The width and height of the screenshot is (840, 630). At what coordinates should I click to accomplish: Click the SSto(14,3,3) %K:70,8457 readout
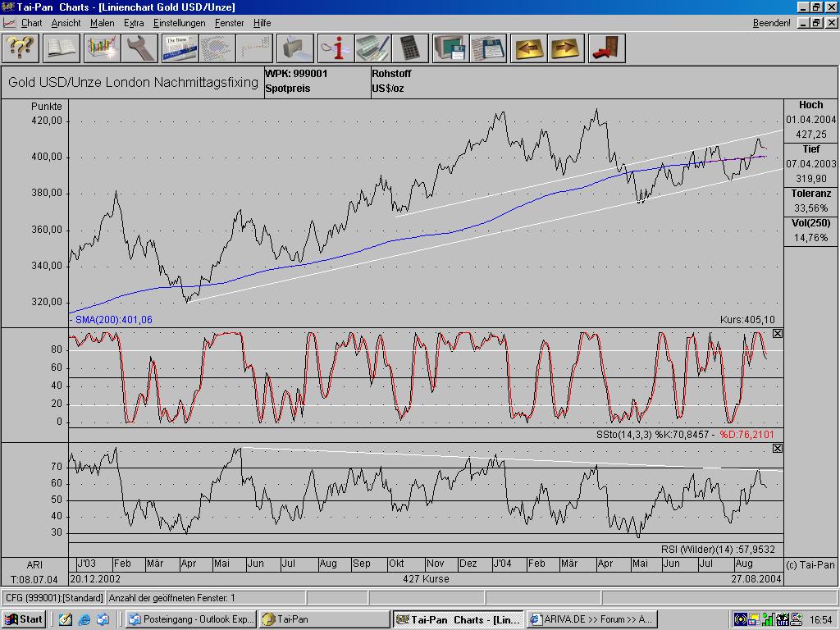click(x=652, y=435)
